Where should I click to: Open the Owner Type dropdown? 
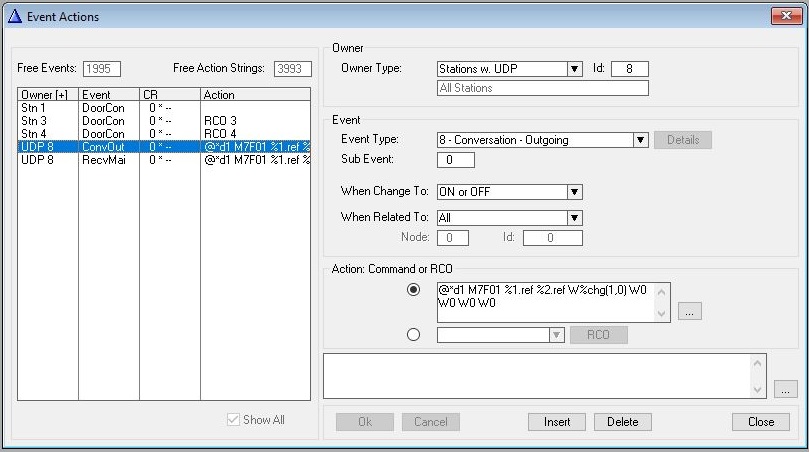pyautogui.click(x=574, y=69)
